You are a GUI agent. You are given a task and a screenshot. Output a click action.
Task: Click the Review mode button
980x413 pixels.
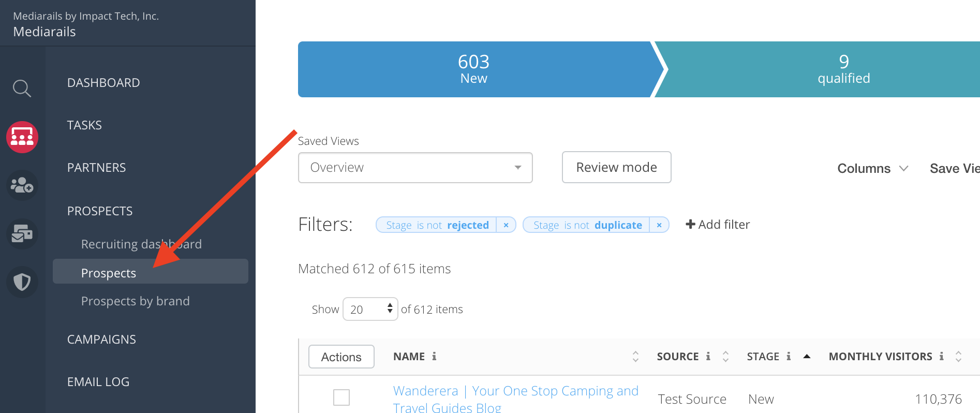[616, 168]
